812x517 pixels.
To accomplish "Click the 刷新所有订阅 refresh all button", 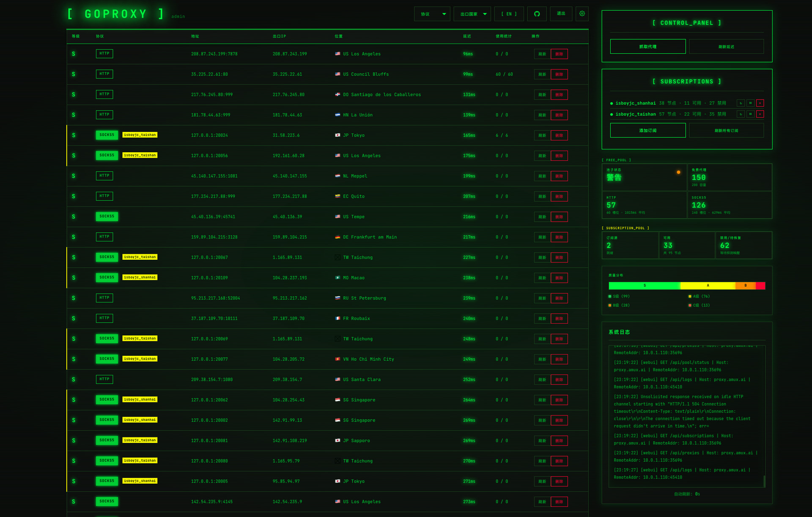I will click(x=726, y=130).
